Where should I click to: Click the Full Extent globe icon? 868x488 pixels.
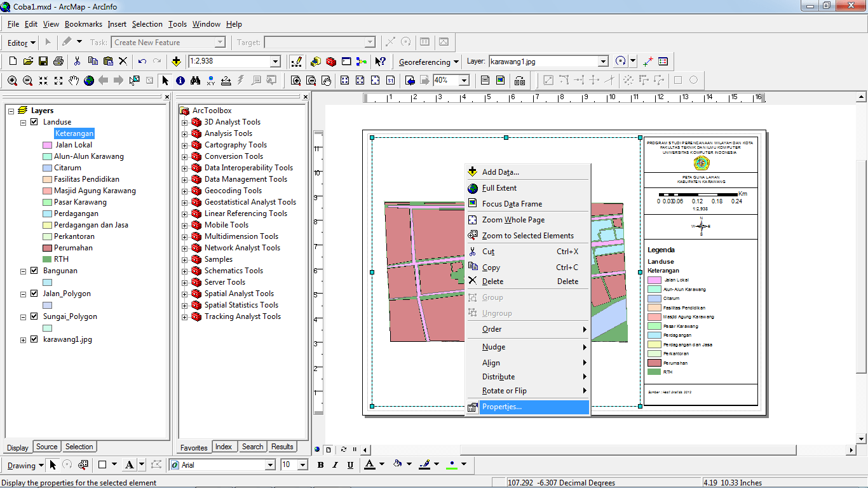click(x=89, y=81)
